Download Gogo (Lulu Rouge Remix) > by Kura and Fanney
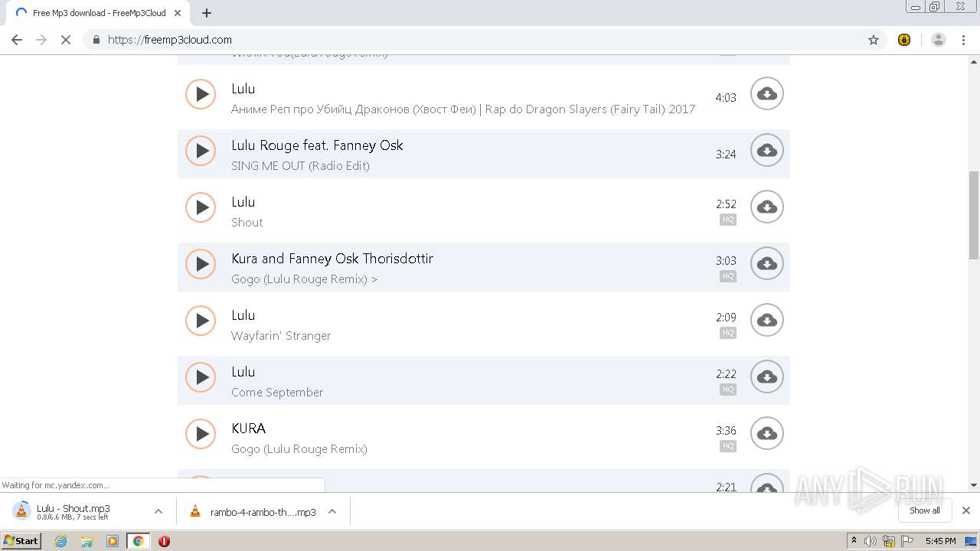The width and height of the screenshot is (980, 551). click(x=766, y=264)
